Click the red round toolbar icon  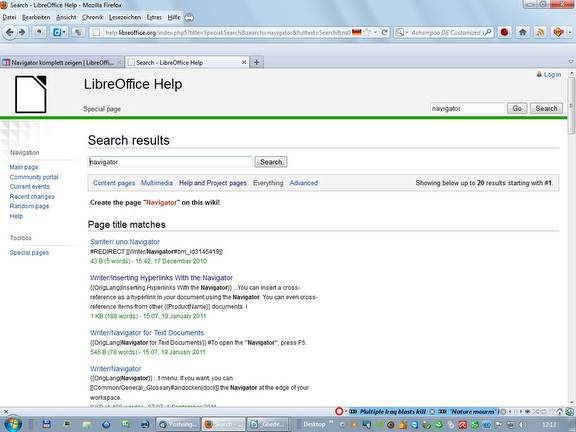click(x=505, y=32)
